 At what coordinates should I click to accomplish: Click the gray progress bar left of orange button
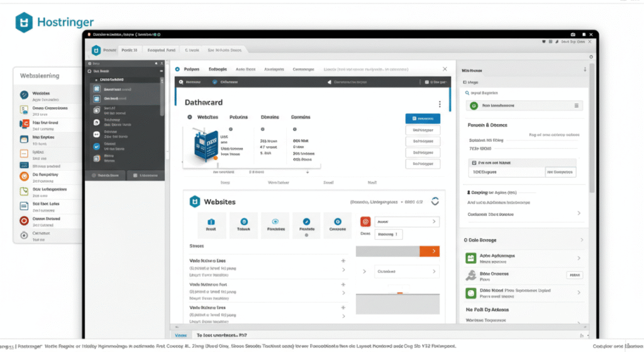[x=387, y=251]
